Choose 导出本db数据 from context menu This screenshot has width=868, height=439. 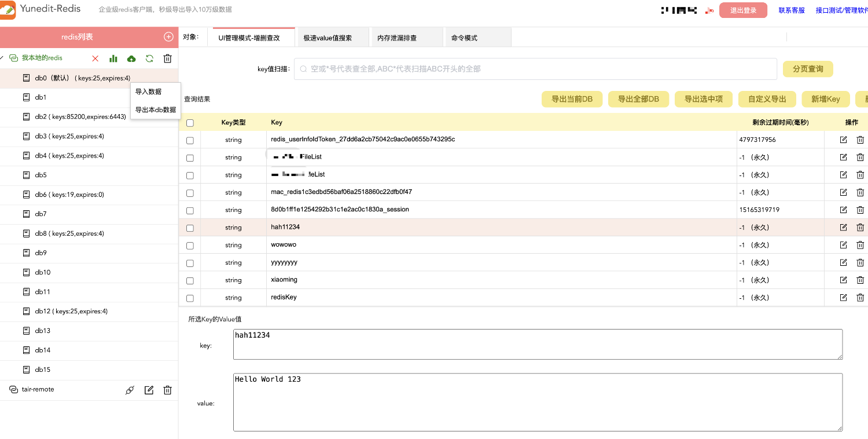click(x=155, y=110)
